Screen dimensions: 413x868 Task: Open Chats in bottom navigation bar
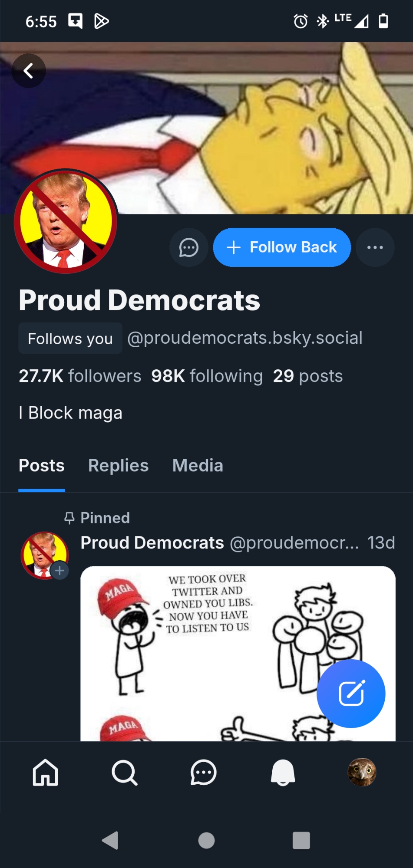point(203,773)
